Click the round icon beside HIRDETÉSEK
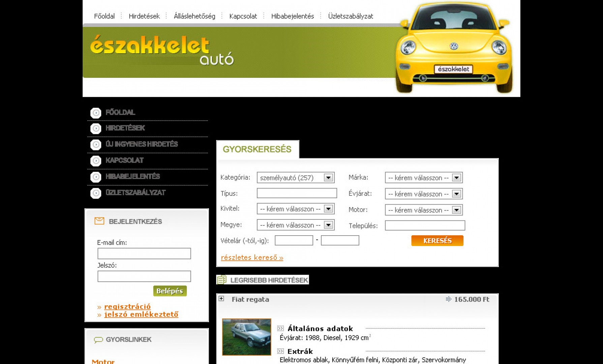 click(96, 128)
